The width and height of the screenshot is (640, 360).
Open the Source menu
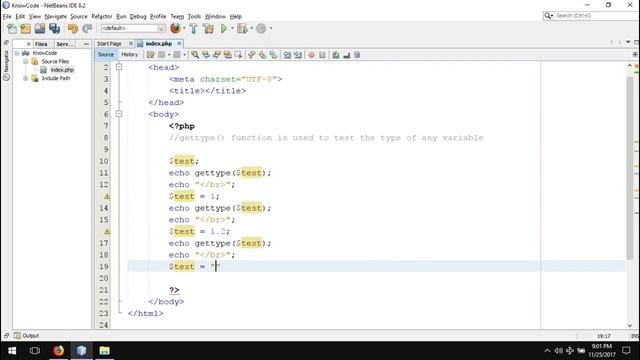(x=79, y=16)
